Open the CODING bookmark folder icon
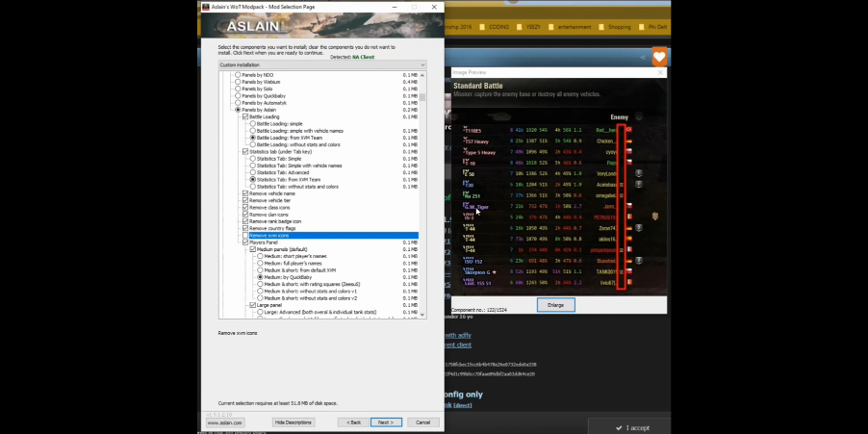 tap(482, 27)
